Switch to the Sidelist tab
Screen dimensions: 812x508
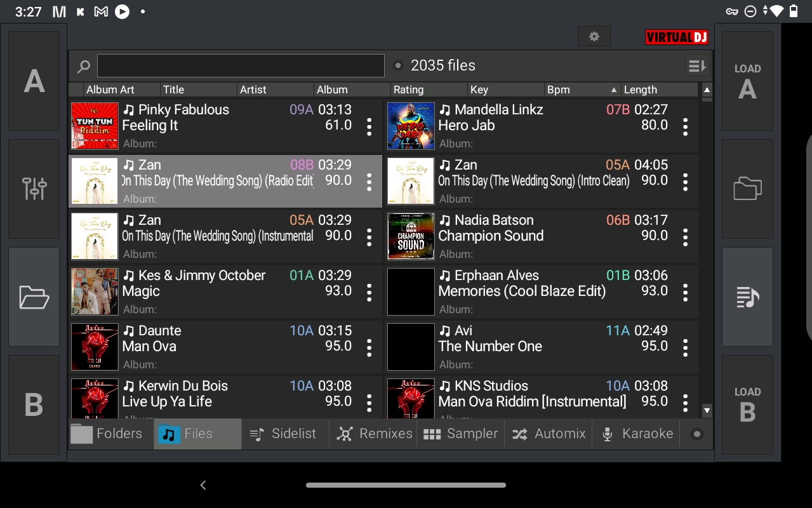[x=284, y=434]
